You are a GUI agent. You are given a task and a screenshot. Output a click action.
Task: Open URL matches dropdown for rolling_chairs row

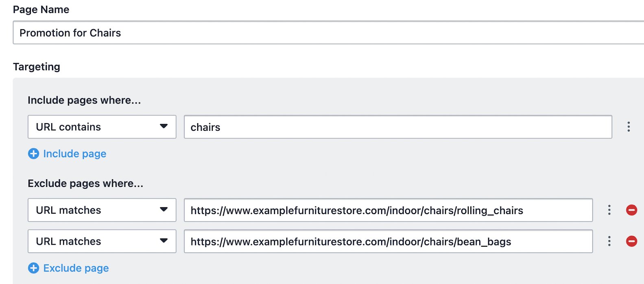pos(102,210)
